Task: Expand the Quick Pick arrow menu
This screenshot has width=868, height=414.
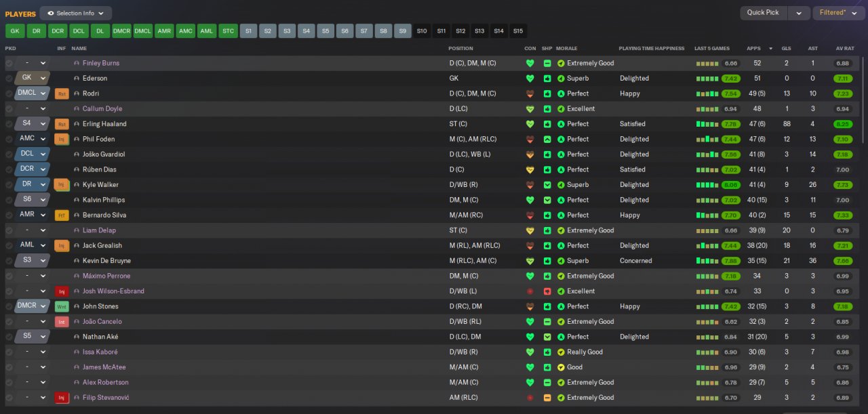Action: point(799,13)
